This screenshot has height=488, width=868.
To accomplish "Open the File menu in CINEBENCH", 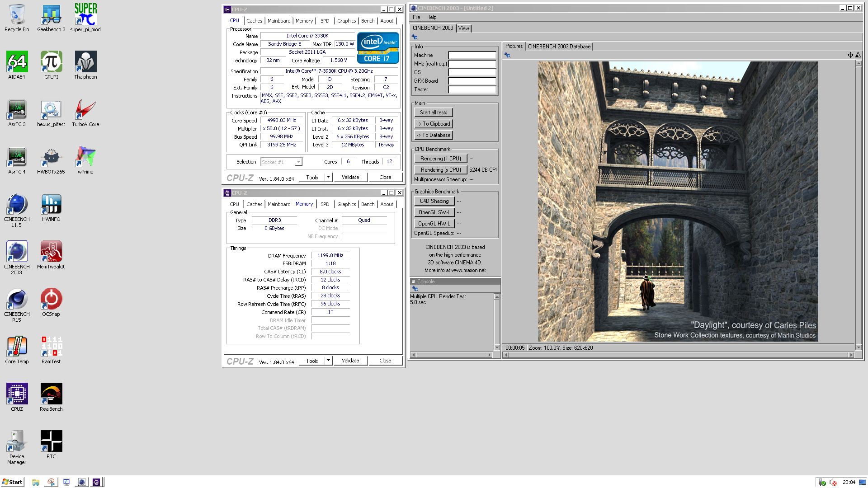I will click(x=416, y=17).
